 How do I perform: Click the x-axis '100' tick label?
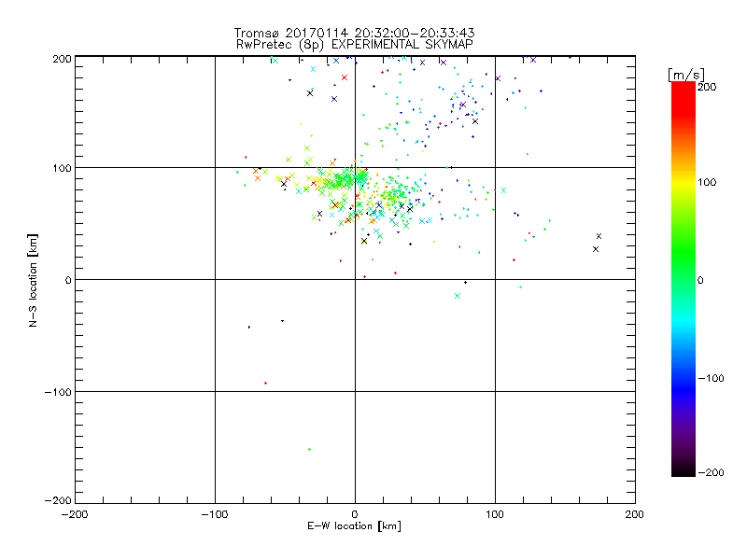(495, 514)
